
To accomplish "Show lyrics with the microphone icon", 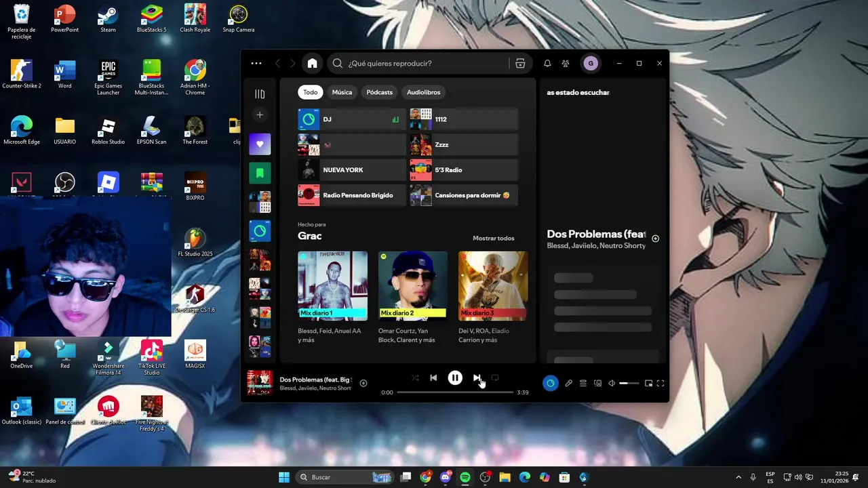I will point(568,384).
